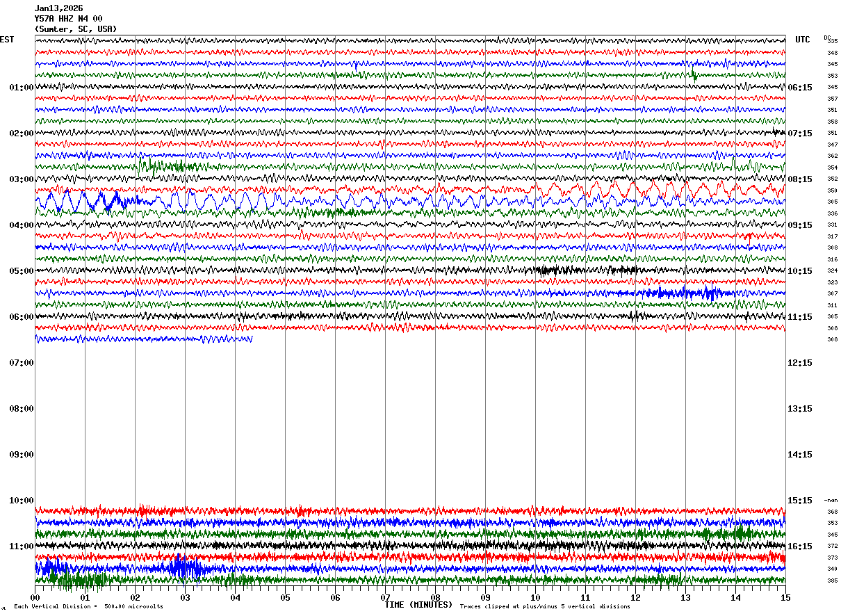841x616 pixels.
Task: Click the '04:00' EST time label
Action: click(22, 225)
